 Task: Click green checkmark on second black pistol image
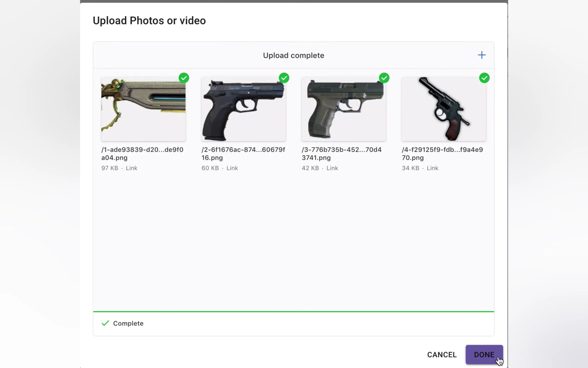tap(284, 78)
